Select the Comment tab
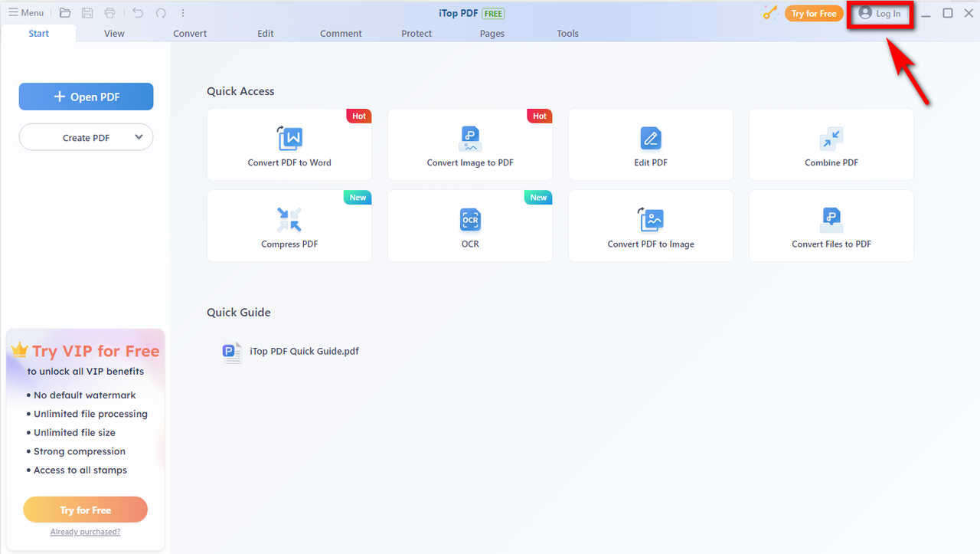Image resolution: width=980 pixels, height=554 pixels. (341, 34)
